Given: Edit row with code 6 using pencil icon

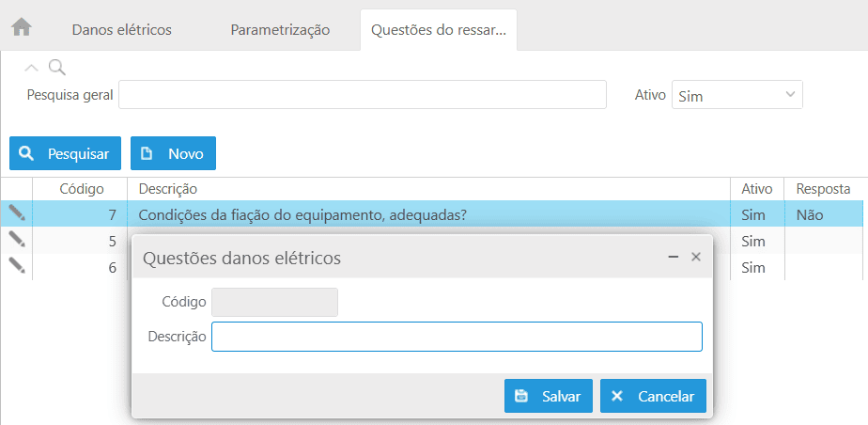Looking at the screenshot, I should (x=17, y=266).
